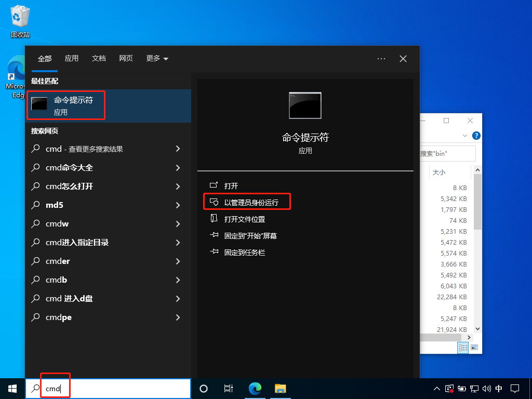This screenshot has width=532, height=399.
Task: Expand arrow next to cmd命令大全 suggestion
Action: [x=178, y=168]
